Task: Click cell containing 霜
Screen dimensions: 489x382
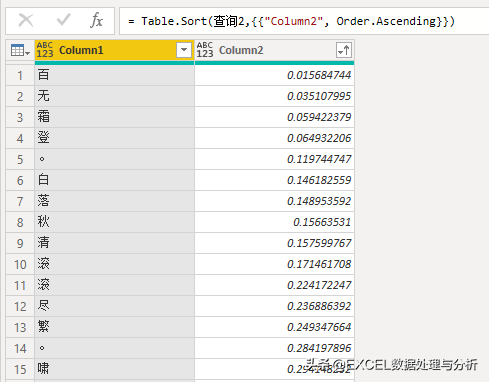Action: point(114,117)
